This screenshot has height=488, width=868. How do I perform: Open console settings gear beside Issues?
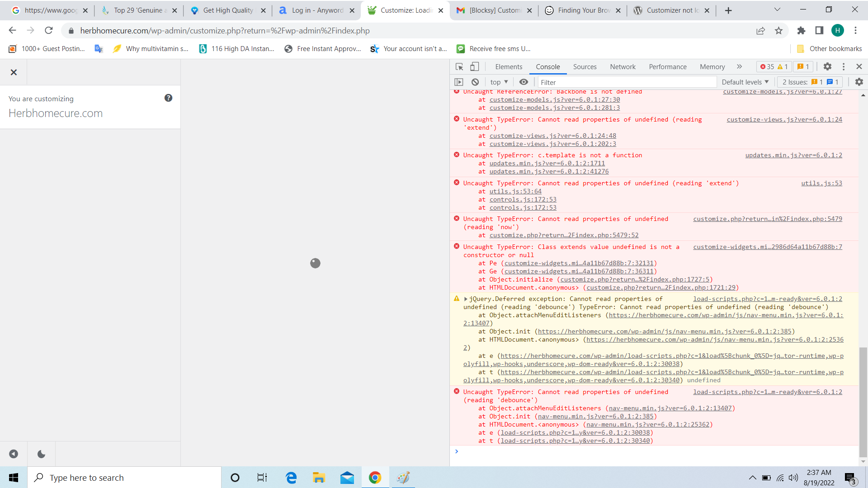point(859,82)
